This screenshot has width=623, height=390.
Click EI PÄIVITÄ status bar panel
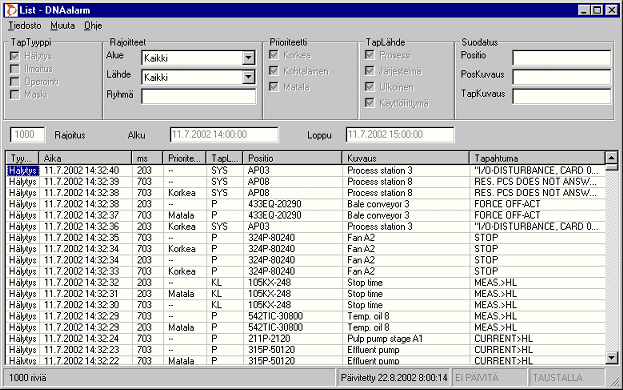click(x=489, y=378)
